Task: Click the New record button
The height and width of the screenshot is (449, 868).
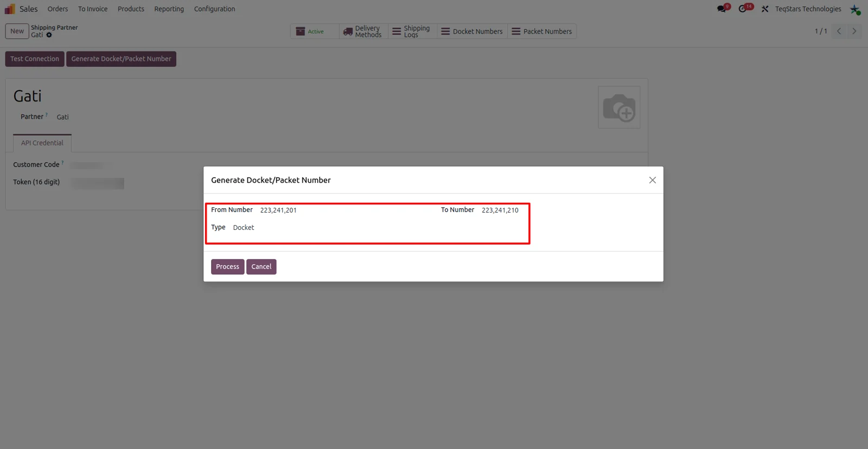Action: pyautogui.click(x=17, y=31)
